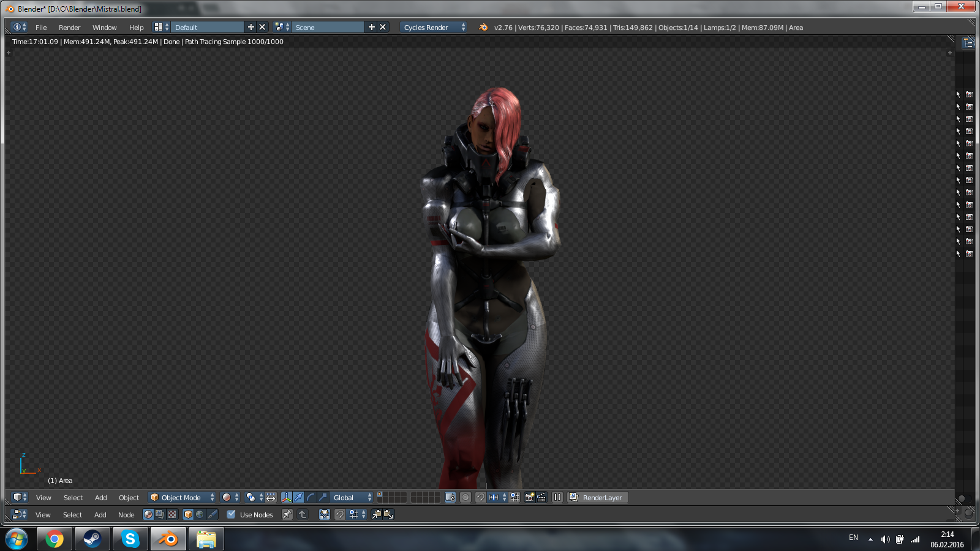Screen dimensions: 980x551
Task: Enable the translate manipulator arrow
Action: (298, 497)
